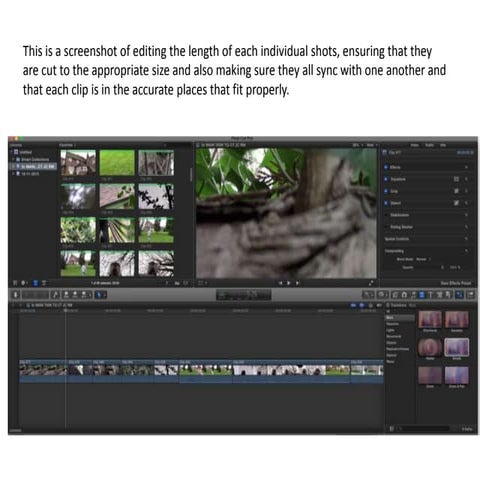480x480 pixels.
Task: Switch to the Video inspector tab
Action: (415, 145)
